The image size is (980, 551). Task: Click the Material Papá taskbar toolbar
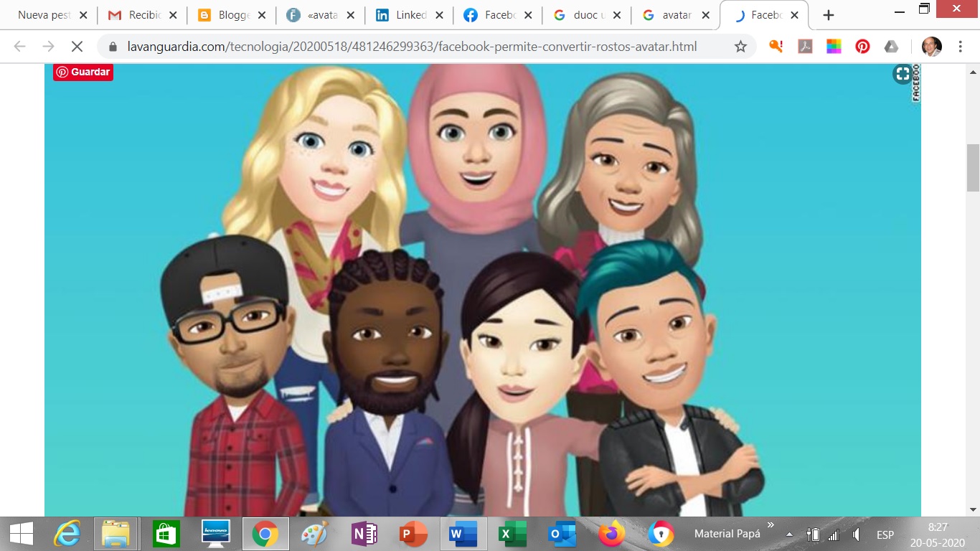coord(727,534)
